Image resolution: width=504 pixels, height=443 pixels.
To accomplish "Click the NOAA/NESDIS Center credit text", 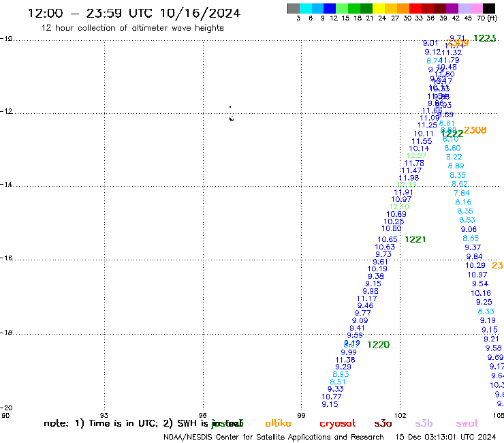I will point(274,438).
